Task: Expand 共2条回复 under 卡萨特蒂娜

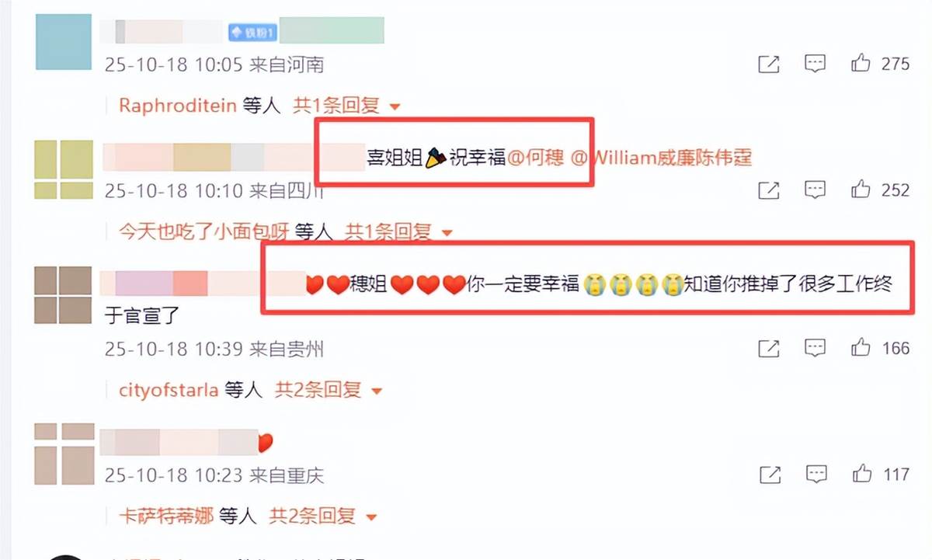Action: coord(323,515)
